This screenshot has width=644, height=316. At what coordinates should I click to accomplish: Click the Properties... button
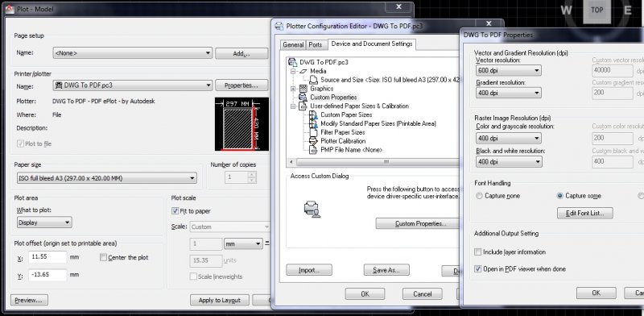pyautogui.click(x=242, y=85)
